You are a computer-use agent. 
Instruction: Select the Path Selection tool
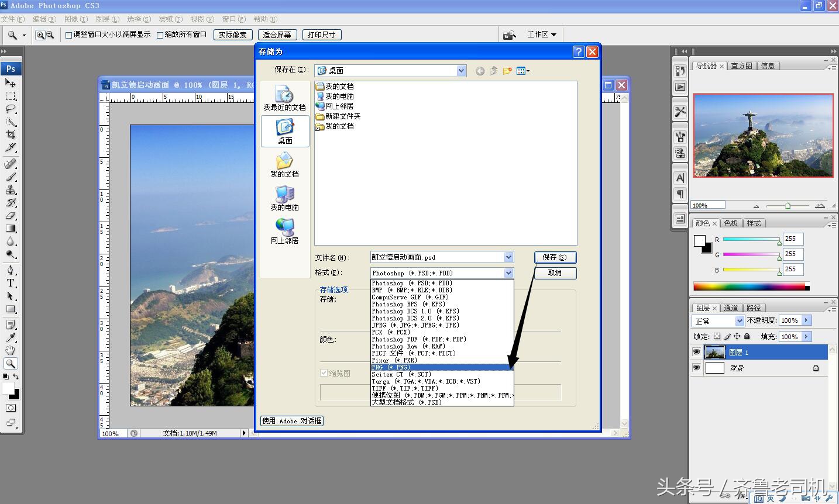[x=11, y=296]
